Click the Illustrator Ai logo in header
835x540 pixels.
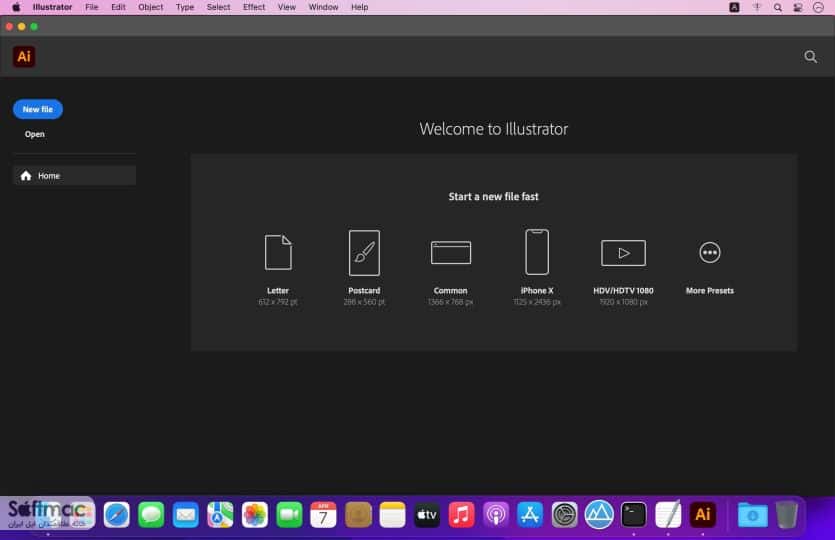pos(24,56)
